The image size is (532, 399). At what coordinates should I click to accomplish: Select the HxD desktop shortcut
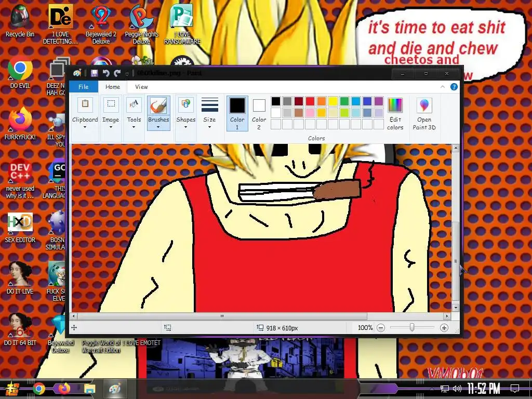click(x=20, y=228)
